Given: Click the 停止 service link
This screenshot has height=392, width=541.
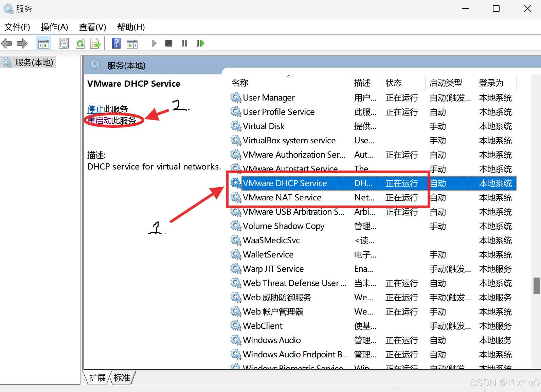Looking at the screenshot, I should [x=95, y=109].
